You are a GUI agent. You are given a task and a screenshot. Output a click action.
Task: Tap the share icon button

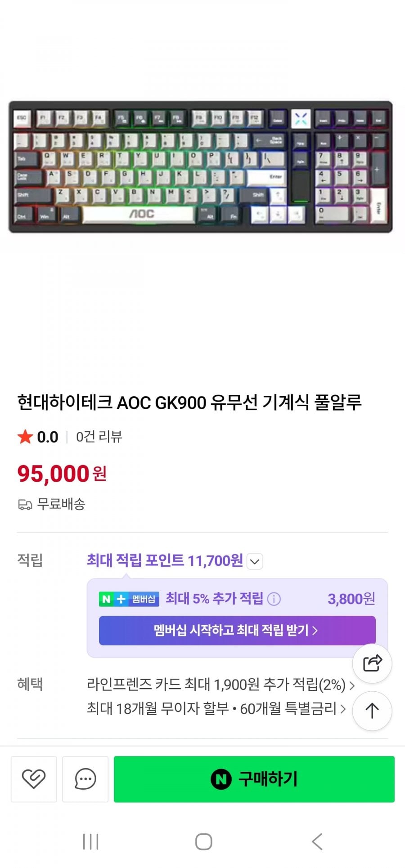coord(372,663)
